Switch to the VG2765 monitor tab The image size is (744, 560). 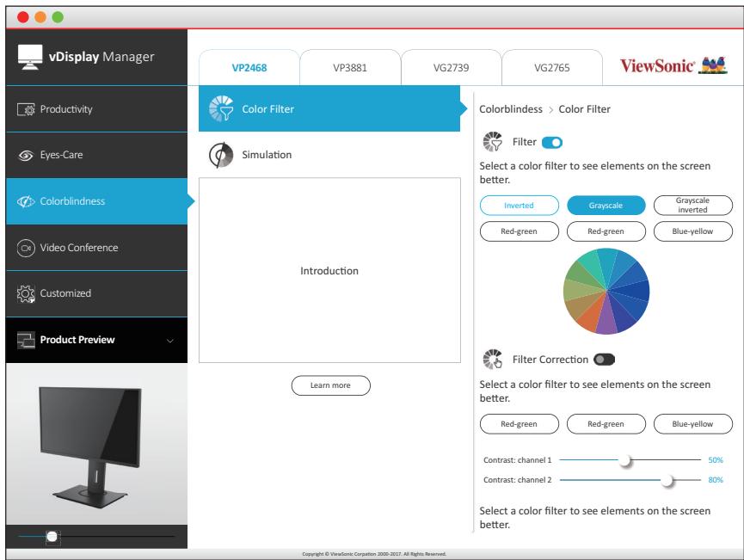click(x=552, y=67)
